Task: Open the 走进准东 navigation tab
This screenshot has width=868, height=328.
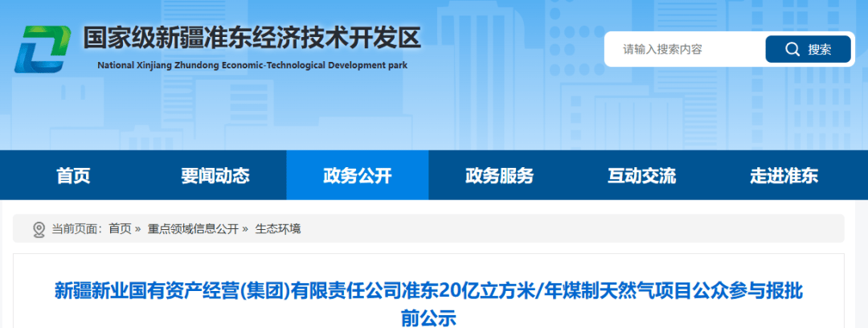Action: point(784,175)
